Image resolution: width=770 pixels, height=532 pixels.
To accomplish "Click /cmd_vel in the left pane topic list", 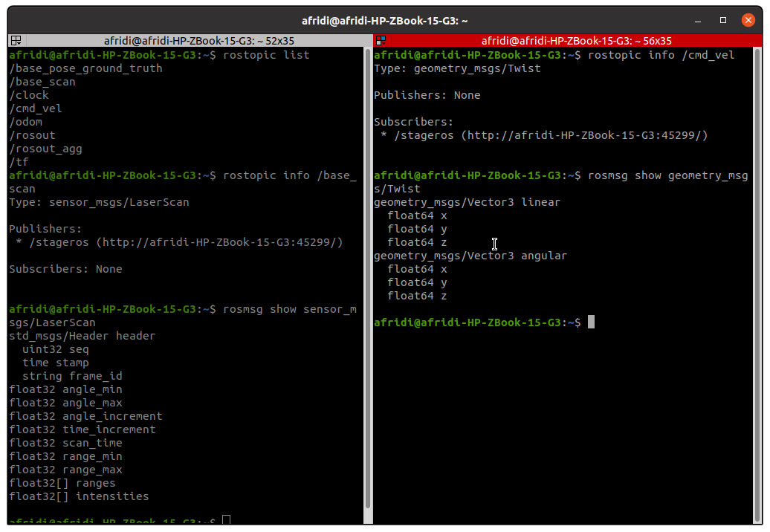I will (x=36, y=108).
